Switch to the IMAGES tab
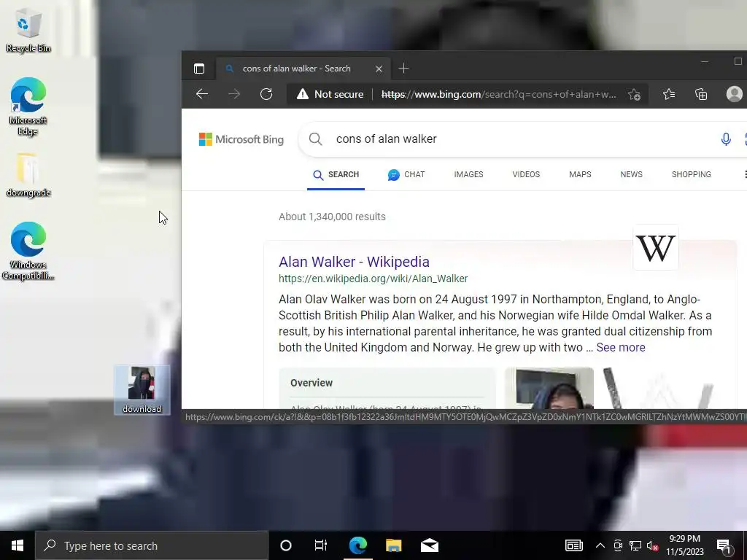 [x=468, y=175]
